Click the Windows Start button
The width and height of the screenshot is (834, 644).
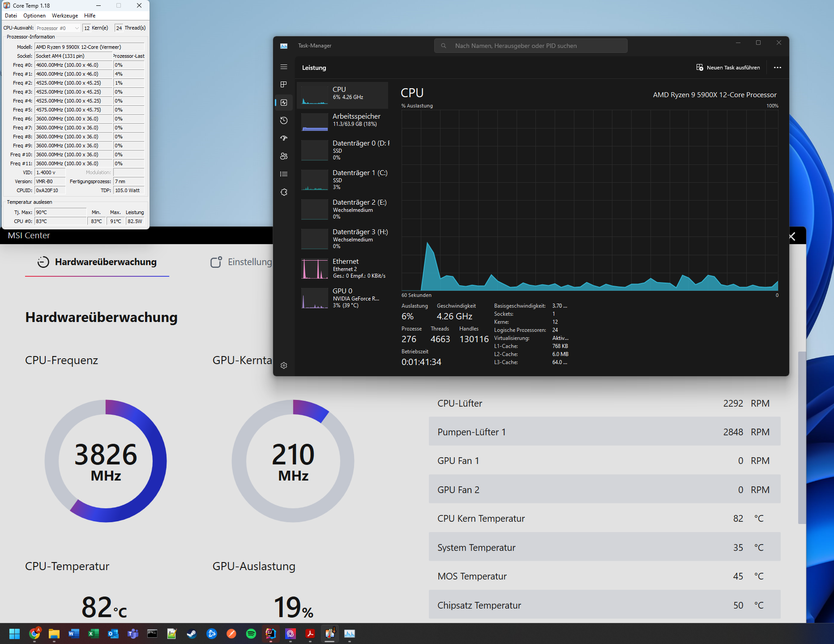point(15,634)
